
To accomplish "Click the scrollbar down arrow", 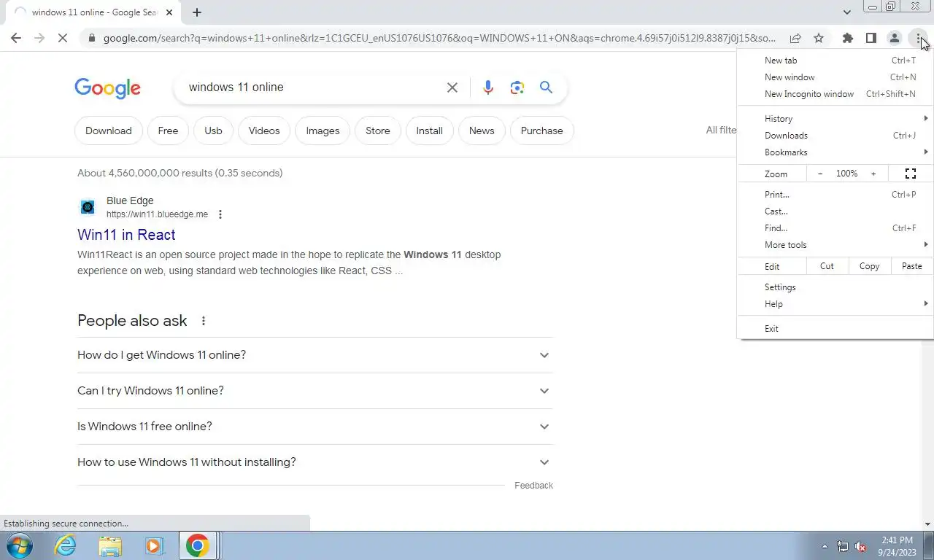I will coord(928,524).
